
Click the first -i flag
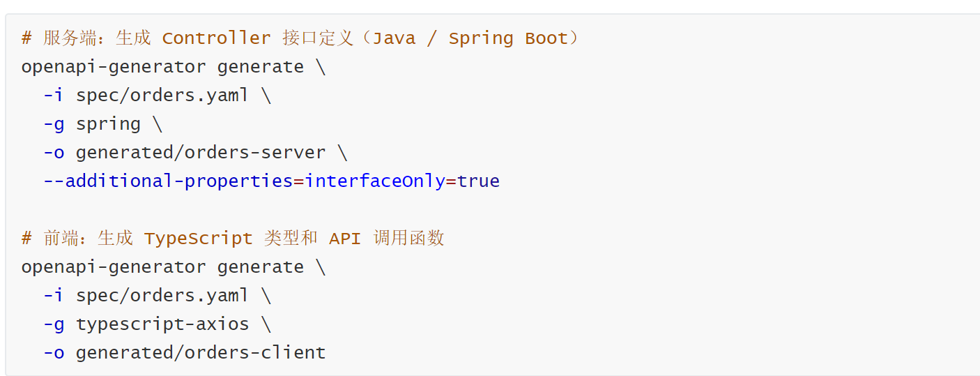point(54,96)
